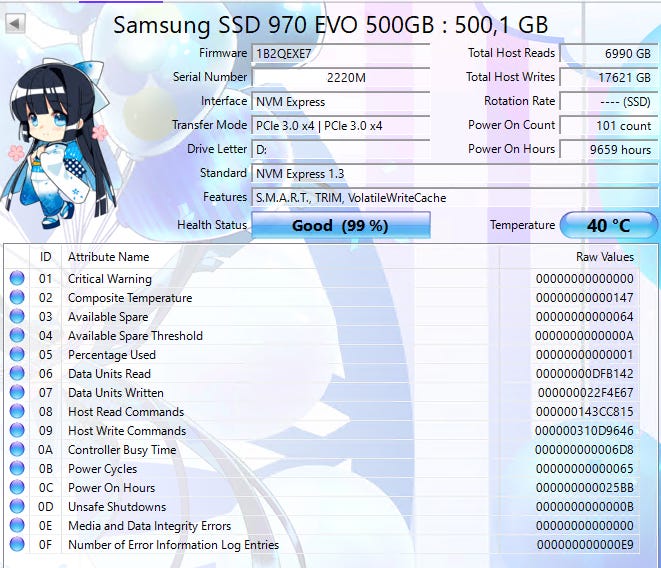Click the Raw Values column header
Image resolution: width=661 pixels, height=568 pixels.
coord(605,257)
